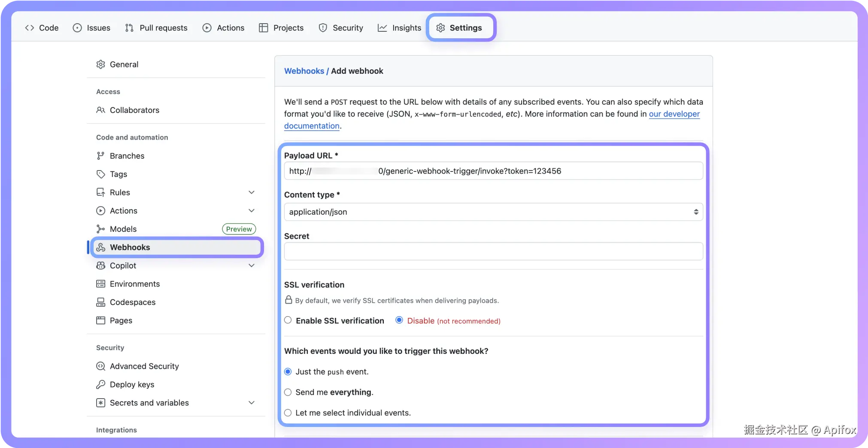The image size is (868, 448).
Task: Click the Actions play icon in top nav
Action: tap(207, 28)
